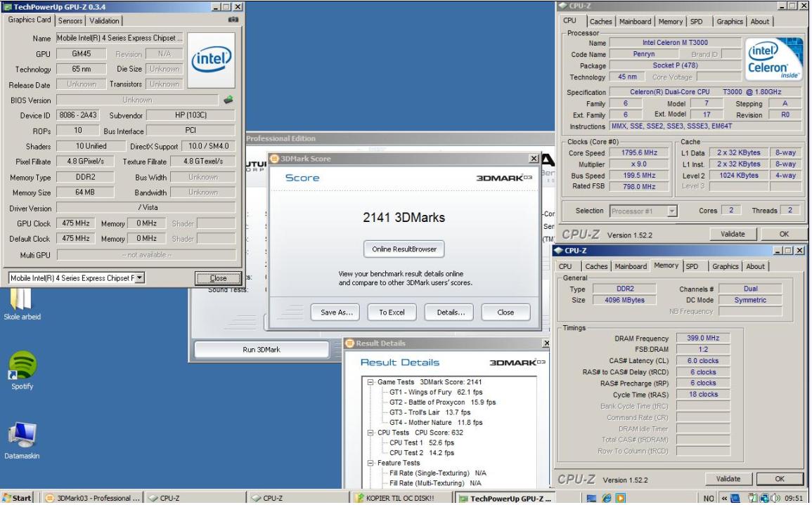Viewport: 812px width, 505px height.
Task: Select CPU Test 2 result row
Action: (x=422, y=453)
